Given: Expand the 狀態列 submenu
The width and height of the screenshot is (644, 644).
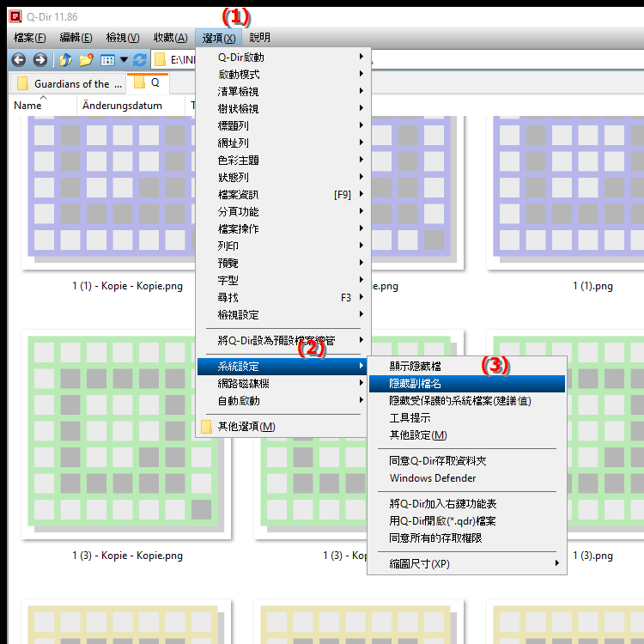Looking at the screenshot, I should (x=283, y=178).
